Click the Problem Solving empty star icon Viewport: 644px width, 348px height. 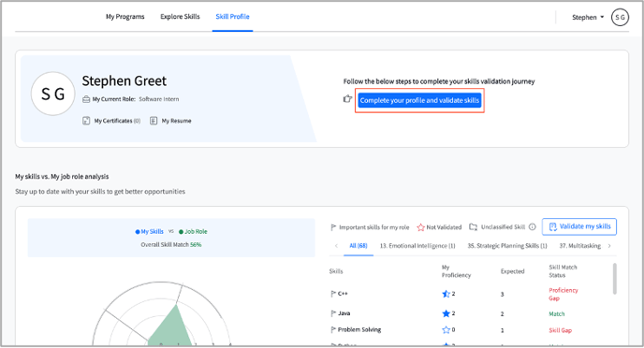coord(446,329)
